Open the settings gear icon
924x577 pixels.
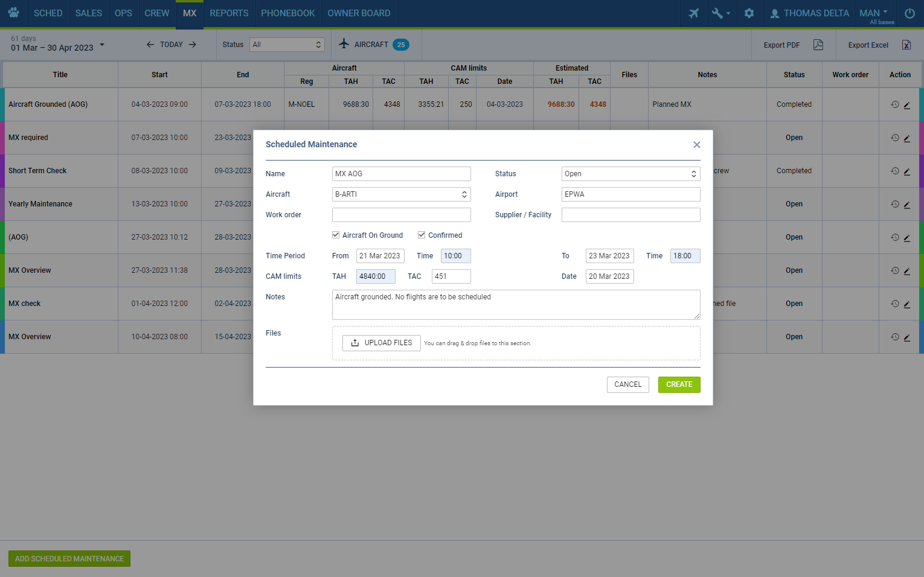point(749,13)
